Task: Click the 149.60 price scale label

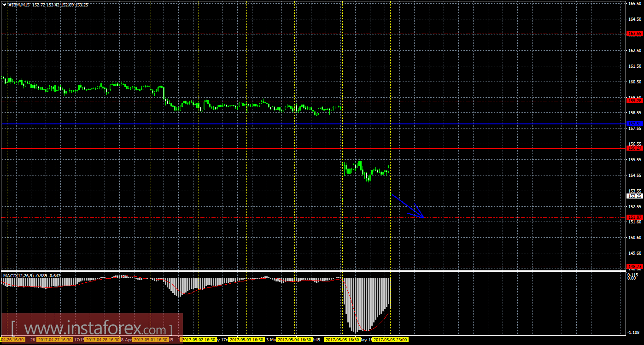Action: [x=635, y=253]
